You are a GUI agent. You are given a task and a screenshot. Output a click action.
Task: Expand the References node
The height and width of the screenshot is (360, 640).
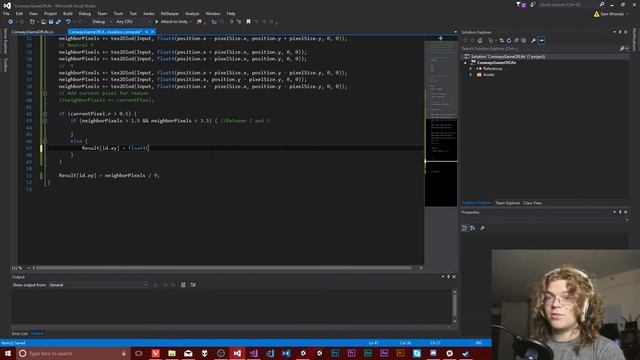(x=471, y=69)
